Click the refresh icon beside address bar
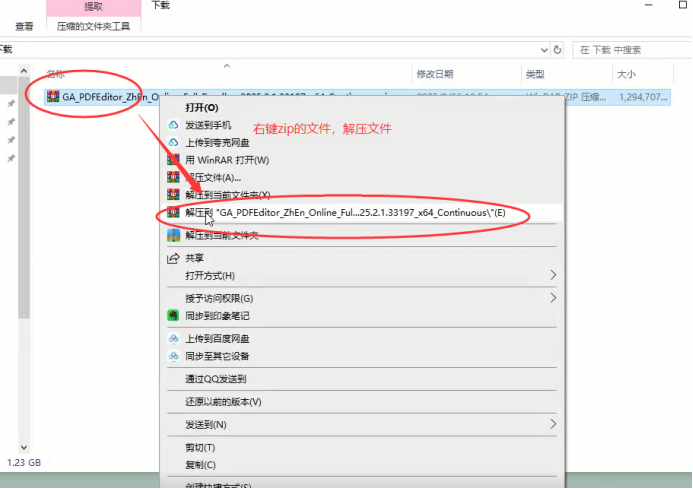Screen dimensions: 693x489 click(x=559, y=48)
